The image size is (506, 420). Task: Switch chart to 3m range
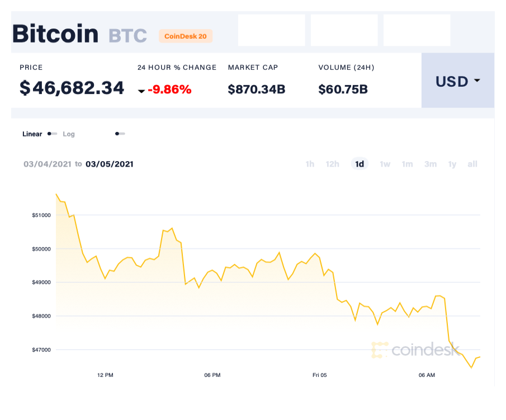pyautogui.click(x=430, y=164)
